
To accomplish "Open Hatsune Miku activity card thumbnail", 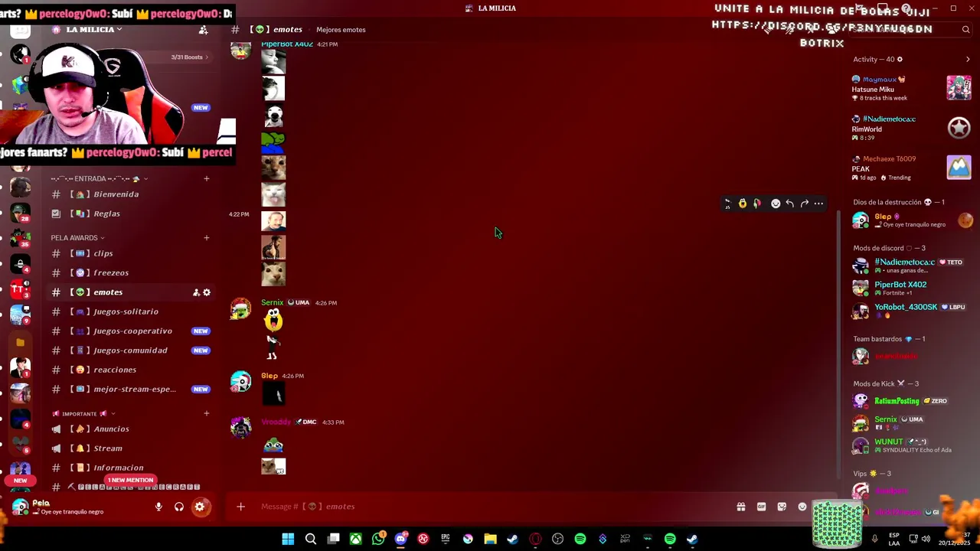I will [959, 87].
